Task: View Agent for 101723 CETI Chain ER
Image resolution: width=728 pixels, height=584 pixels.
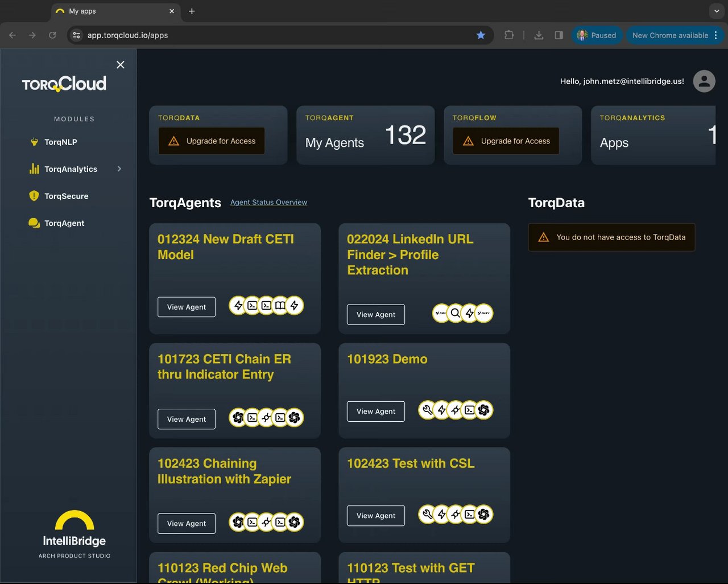Action: point(187,419)
